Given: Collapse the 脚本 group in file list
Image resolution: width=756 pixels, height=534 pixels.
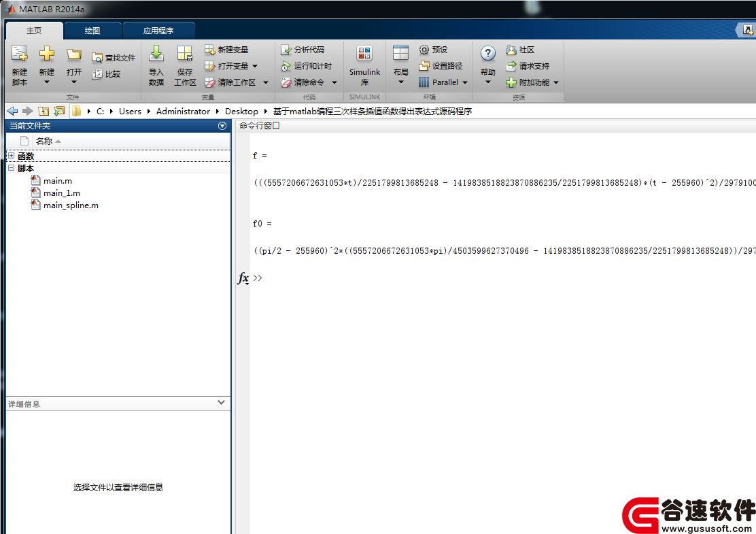Looking at the screenshot, I should coord(11,168).
